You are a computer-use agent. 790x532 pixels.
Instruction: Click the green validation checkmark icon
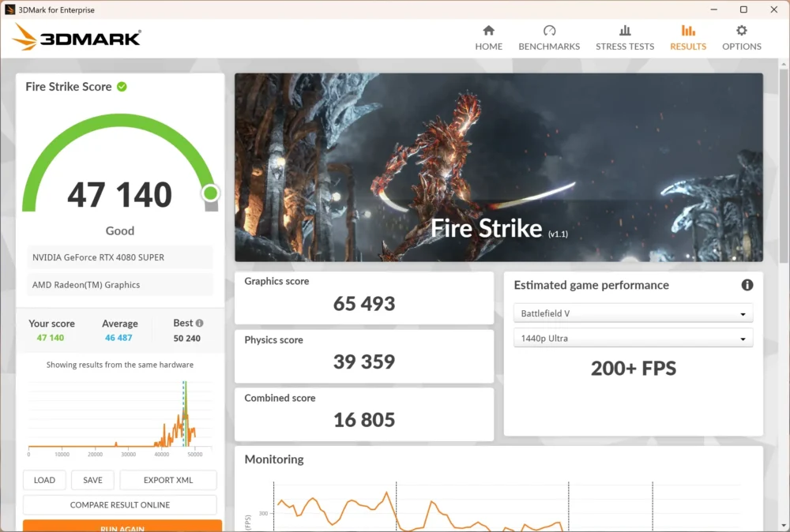(122, 87)
